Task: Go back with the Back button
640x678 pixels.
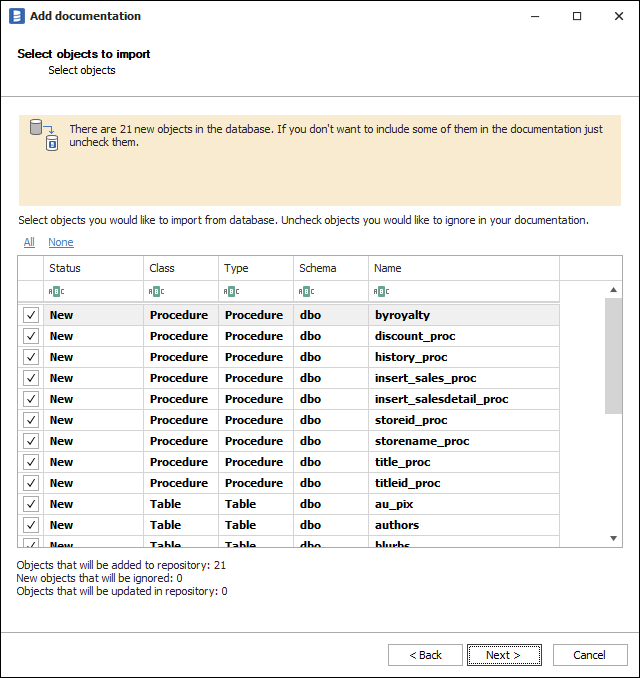Action: click(x=425, y=655)
